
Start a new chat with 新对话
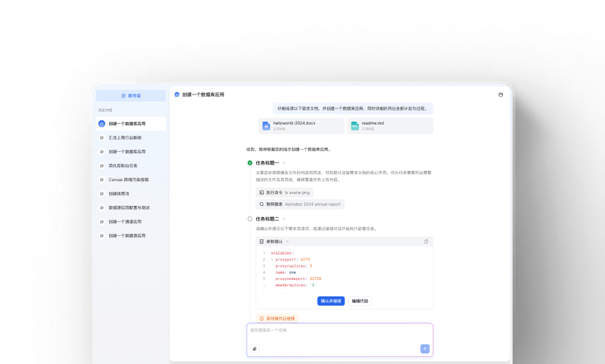coord(131,95)
